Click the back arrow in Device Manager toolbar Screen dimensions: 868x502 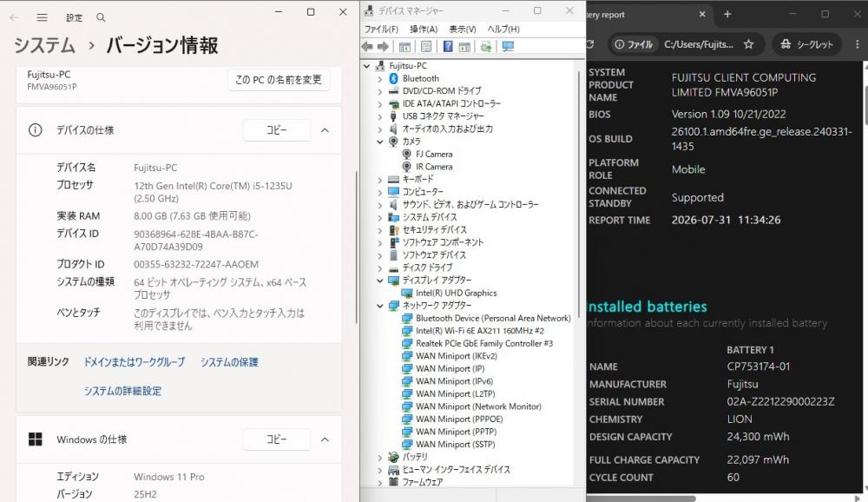click(x=367, y=47)
